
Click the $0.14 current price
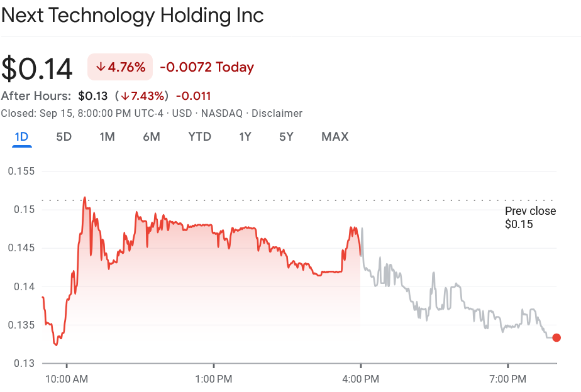coord(37,68)
